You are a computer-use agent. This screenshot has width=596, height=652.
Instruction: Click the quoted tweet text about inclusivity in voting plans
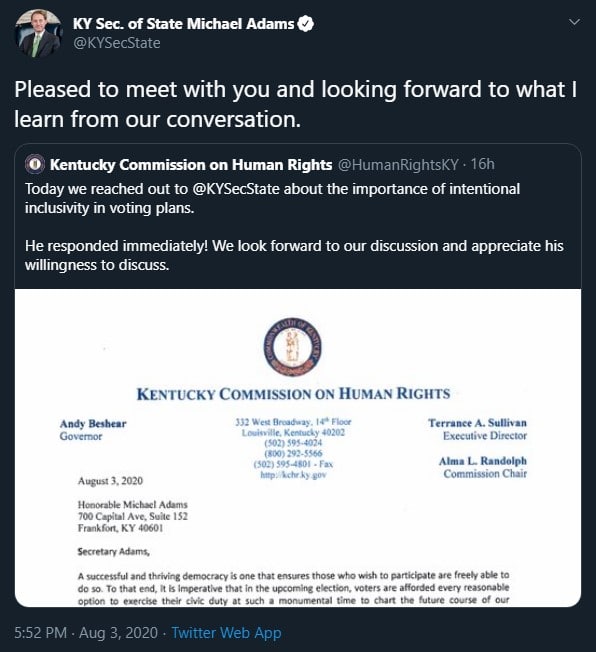click(x=272, y=198)
